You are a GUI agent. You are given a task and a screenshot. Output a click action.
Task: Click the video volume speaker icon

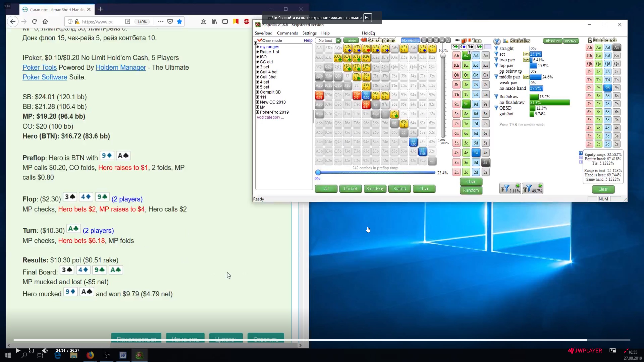pyautogui.click(x=45, y=350)
